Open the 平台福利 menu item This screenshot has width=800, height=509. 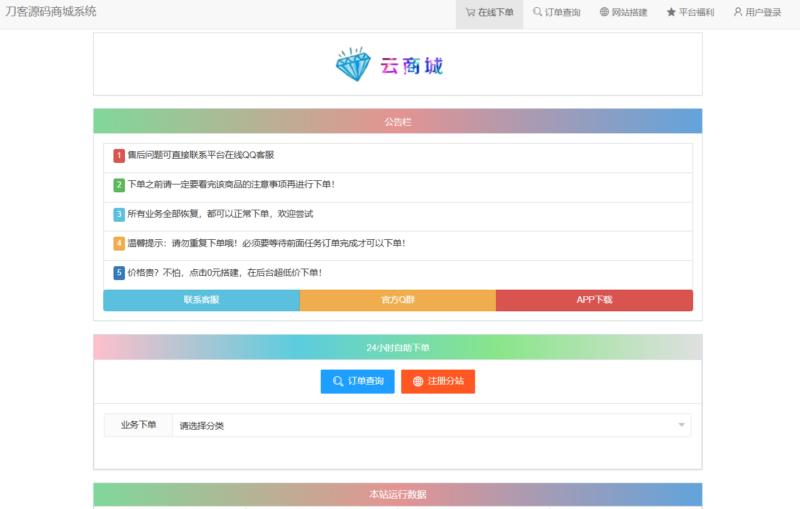coord(690,13)
